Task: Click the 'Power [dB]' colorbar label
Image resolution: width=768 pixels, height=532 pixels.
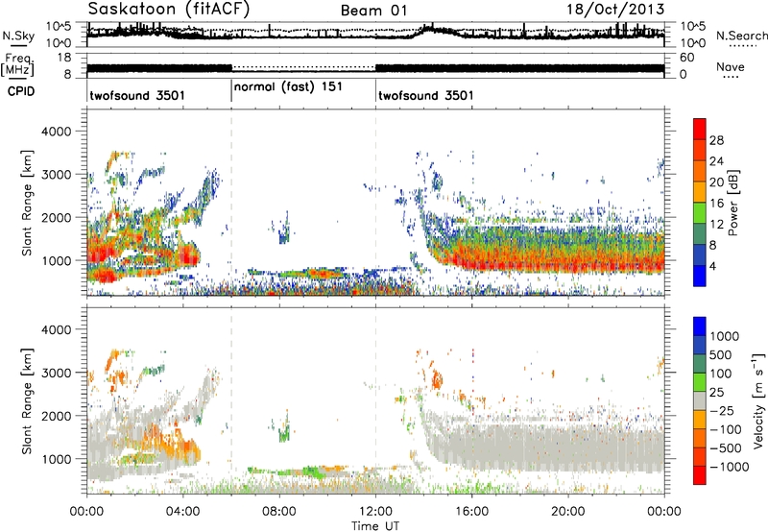Action: [x=732, y=203]
